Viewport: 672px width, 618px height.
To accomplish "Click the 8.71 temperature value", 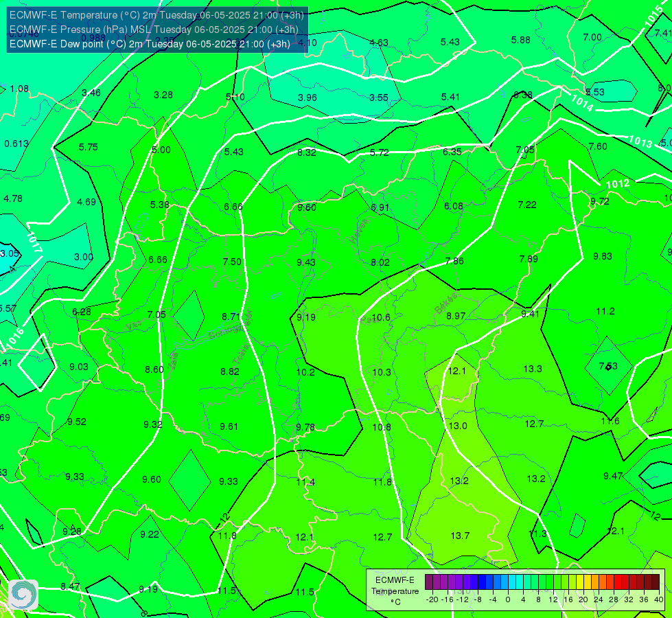I will pos(231,317).
